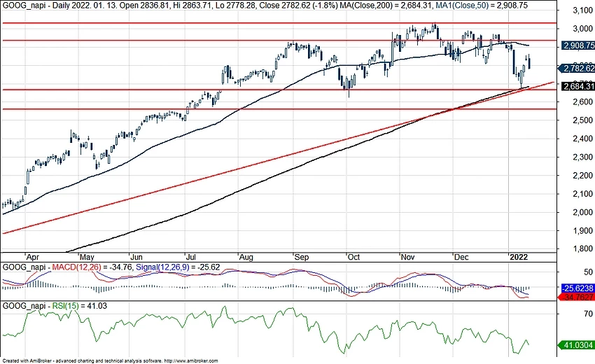595x364 pixels.
Task: Click the MA1(Close,50) = 2,908.75 legend
Action: point(481,6)
